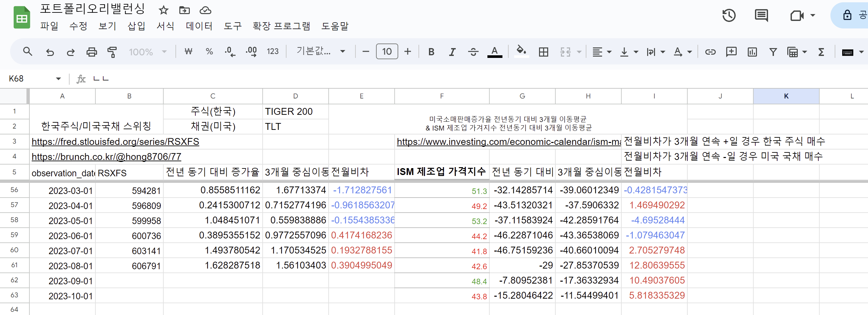Open the 도구 menu
This screenshot has height=315, width=868.
233,26
